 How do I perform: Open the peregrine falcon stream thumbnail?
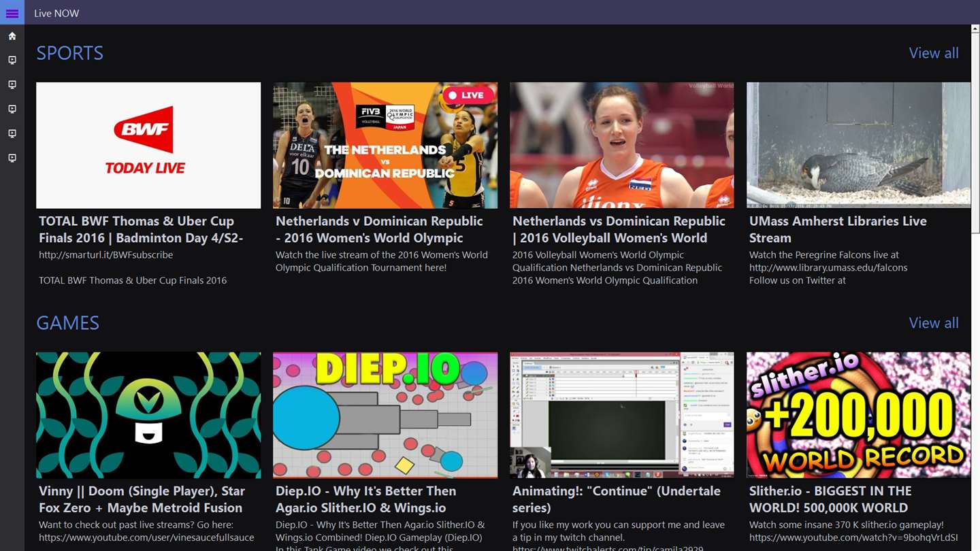pos(859,146)
